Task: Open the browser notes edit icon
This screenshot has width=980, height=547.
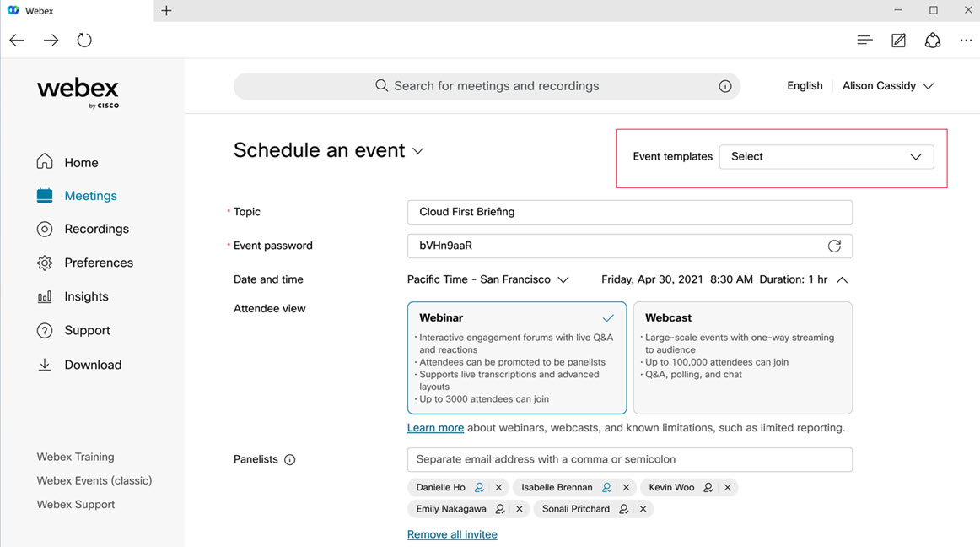Action: [898, 40]
